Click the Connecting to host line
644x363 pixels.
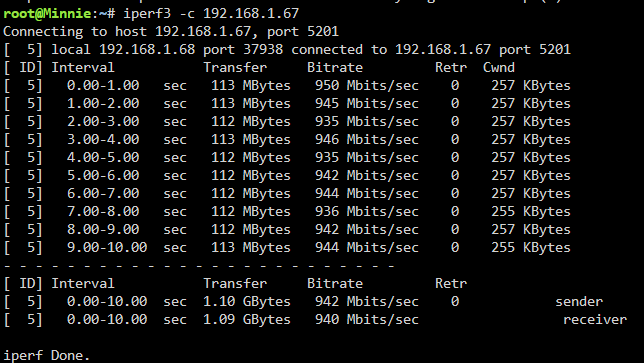[x=171, y=32]
